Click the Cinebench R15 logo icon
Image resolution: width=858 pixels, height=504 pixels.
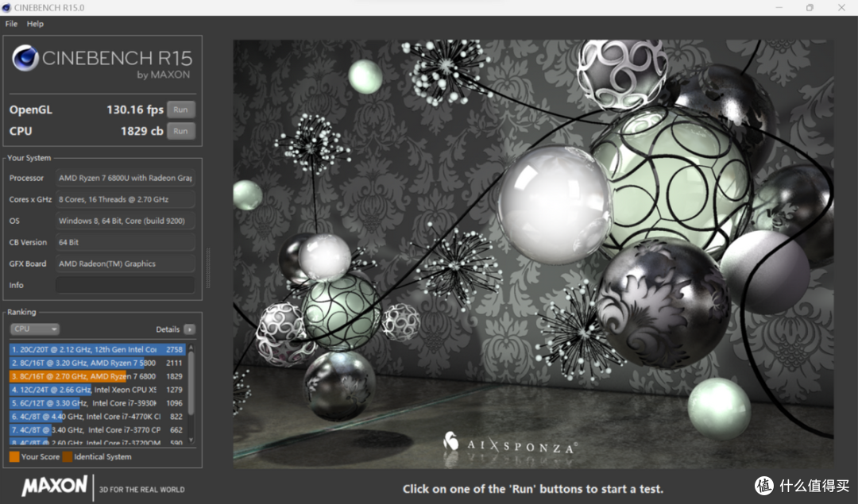(x=25, y=58)
